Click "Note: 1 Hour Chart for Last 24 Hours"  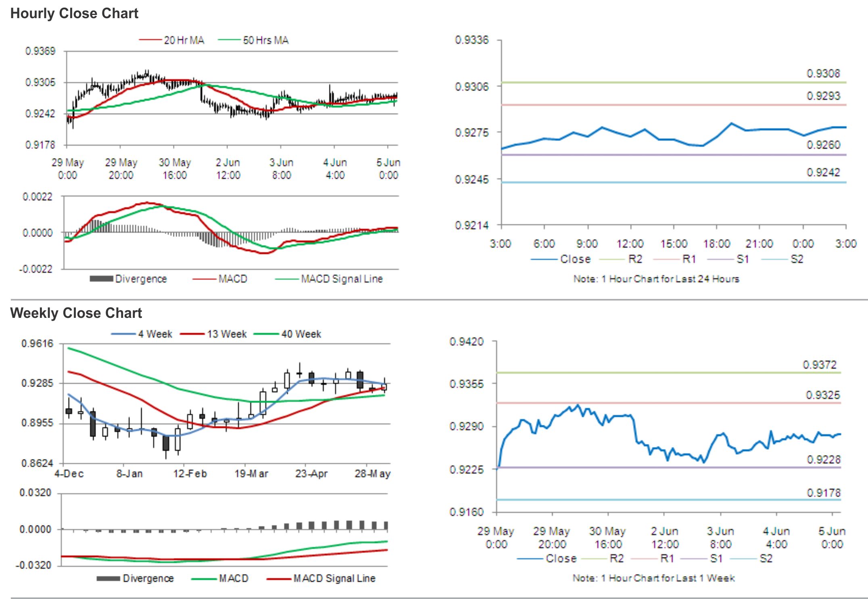coord(656,279)
